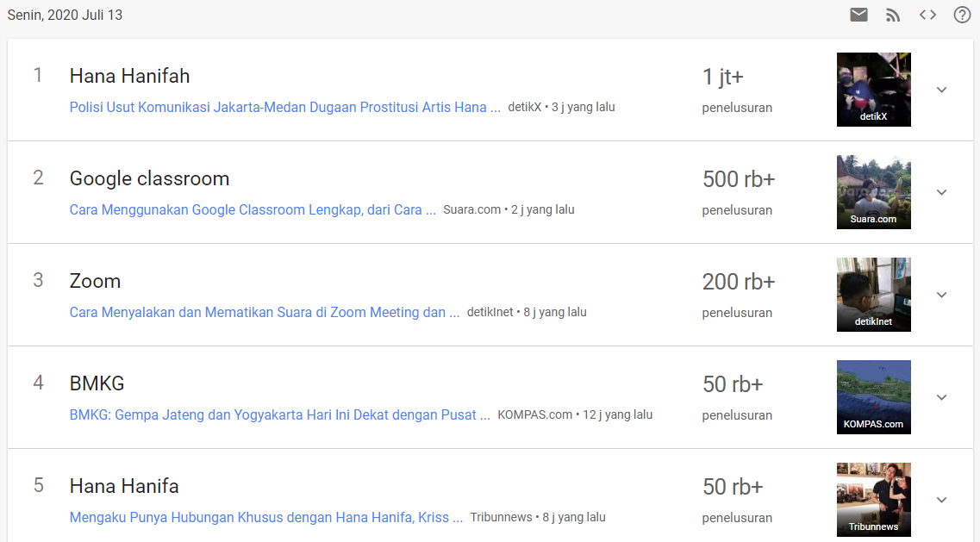The height and width of the screenshot is (542, 980).
Task: Click the detikX source label text
Action: (524, 108)
